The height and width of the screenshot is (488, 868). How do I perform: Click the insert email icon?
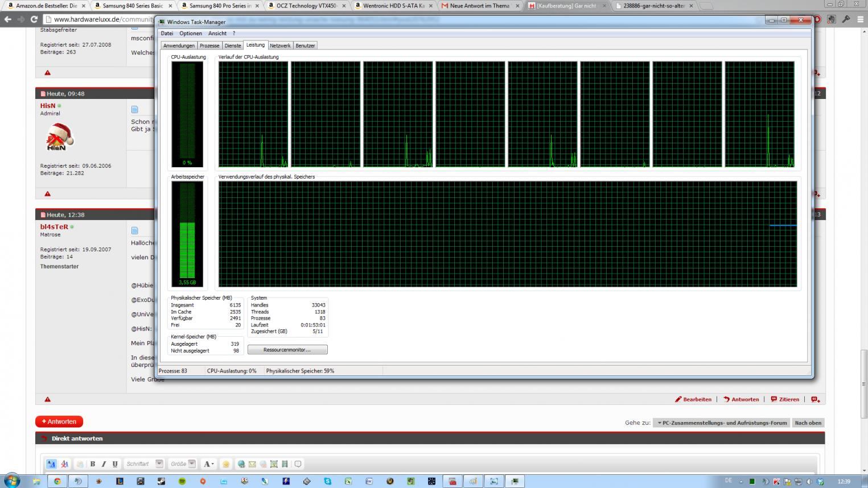tap(252, 464)
